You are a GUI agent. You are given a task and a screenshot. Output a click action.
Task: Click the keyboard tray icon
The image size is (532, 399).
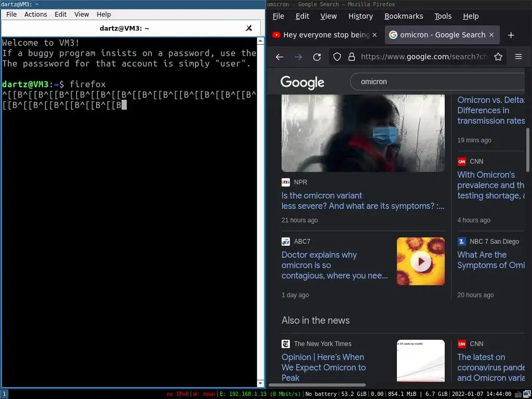tap(518, 394)
